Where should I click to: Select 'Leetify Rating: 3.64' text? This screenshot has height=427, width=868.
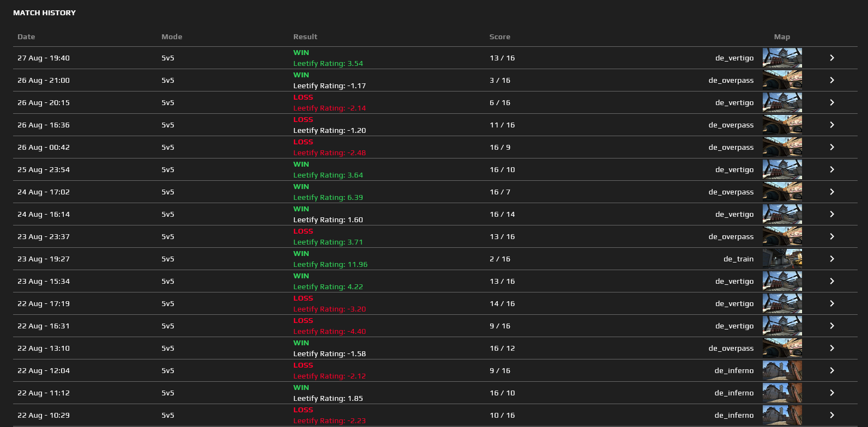328,175
